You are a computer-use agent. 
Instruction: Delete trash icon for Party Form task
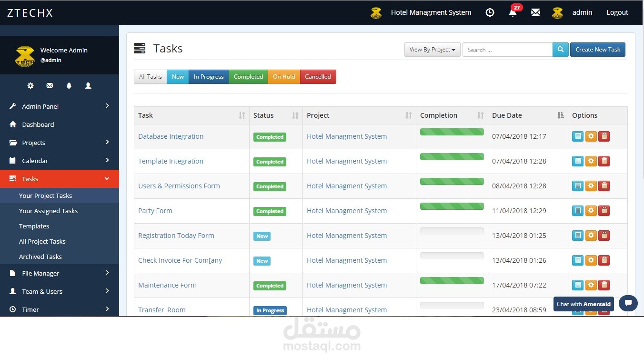604,210
